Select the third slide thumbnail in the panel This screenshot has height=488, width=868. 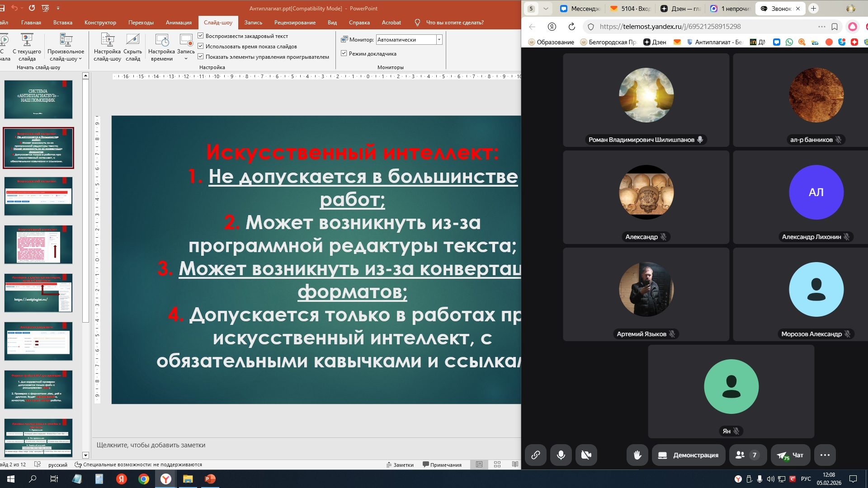(x=38, y=196)
